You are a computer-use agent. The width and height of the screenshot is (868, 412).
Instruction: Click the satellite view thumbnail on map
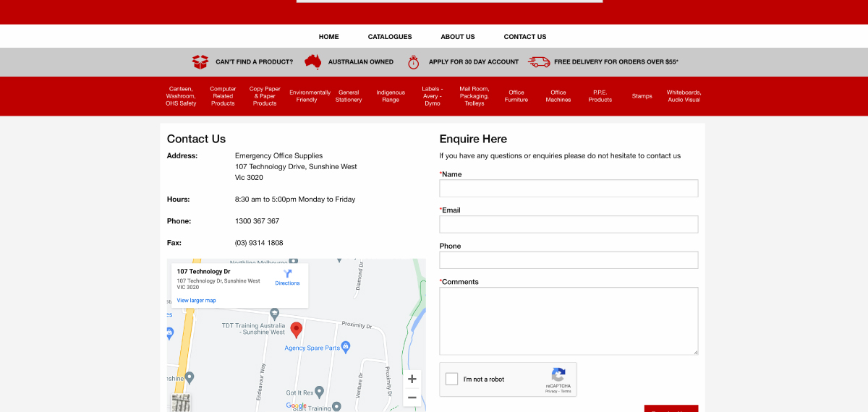pyautogui.click(x=181, y=403)
